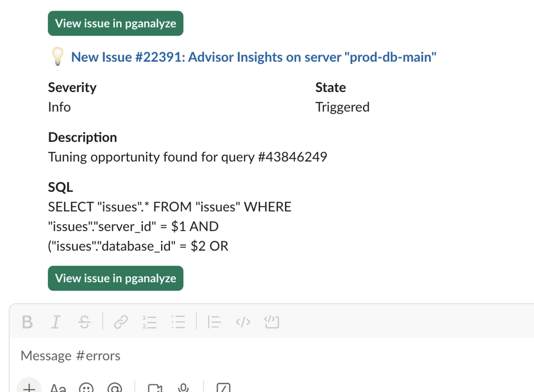The image size is (534, 392).
Task: Toggle bold formatting in message composer
Action: point(27,322)
